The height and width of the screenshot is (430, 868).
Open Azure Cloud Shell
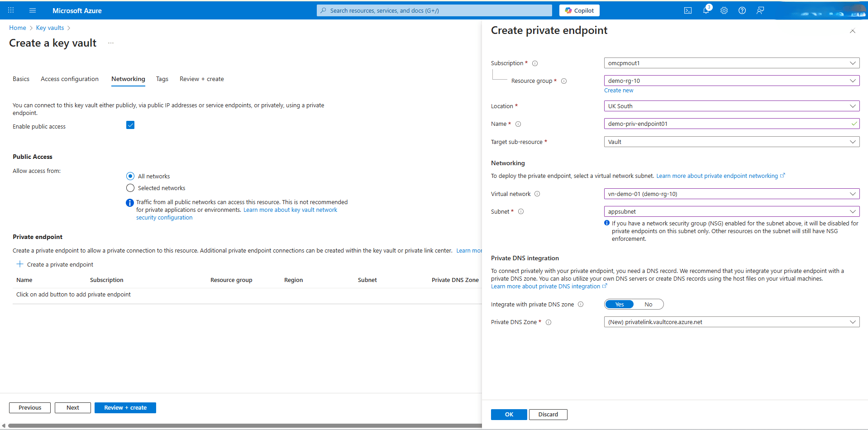pyautogui.click(x=688, y=10)
